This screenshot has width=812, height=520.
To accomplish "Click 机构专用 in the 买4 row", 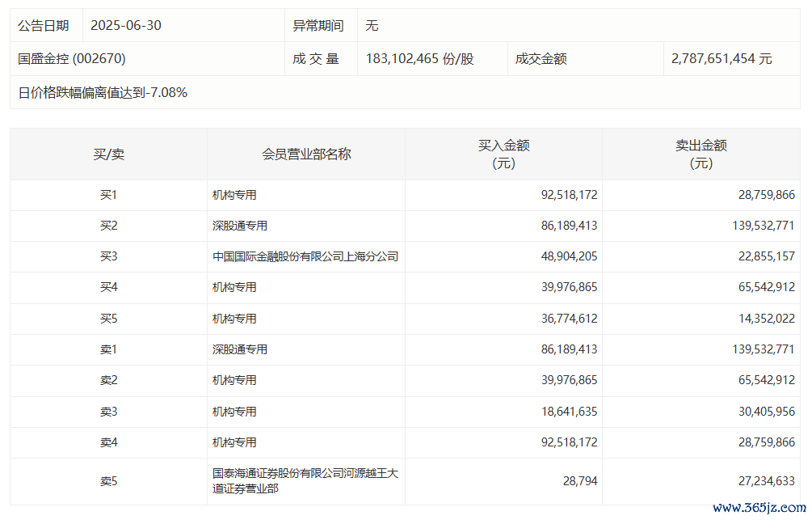I will click(234, 287).
